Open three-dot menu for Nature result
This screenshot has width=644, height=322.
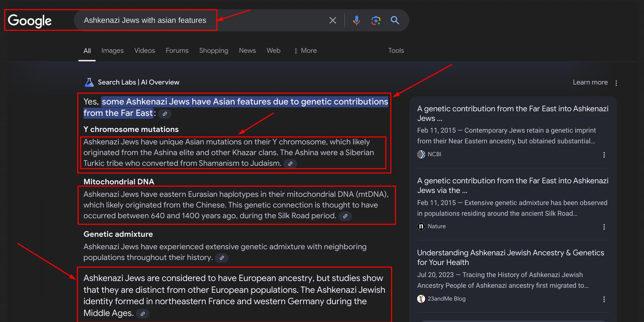pyautogui.click(x=604, y=227)
